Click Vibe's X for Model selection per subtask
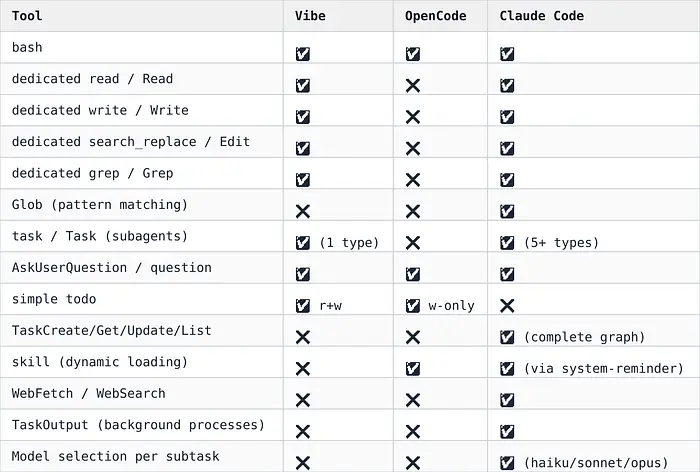This screenshot has height=472, width=700. (x=303, y=463)
